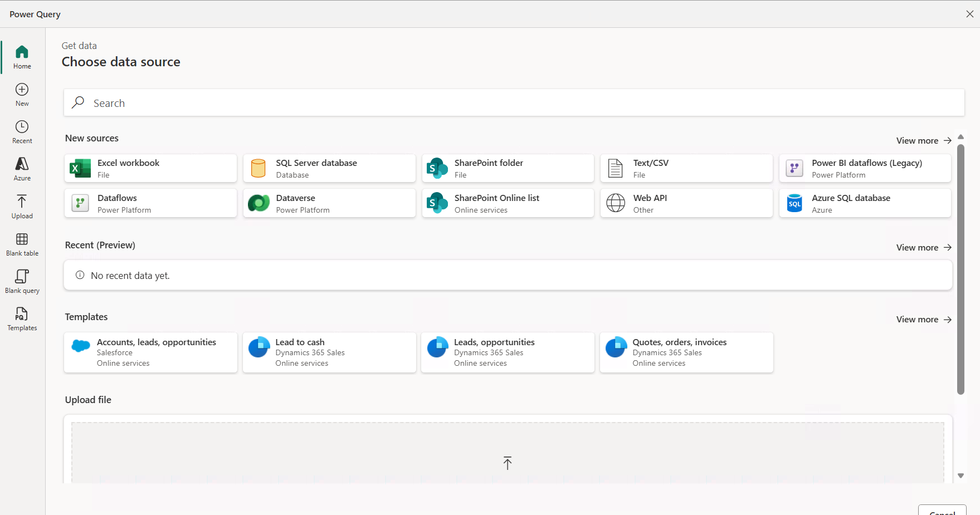Click the Recent label in sidebar
This screenshot has width=980, height=515.
click(22, 141)
